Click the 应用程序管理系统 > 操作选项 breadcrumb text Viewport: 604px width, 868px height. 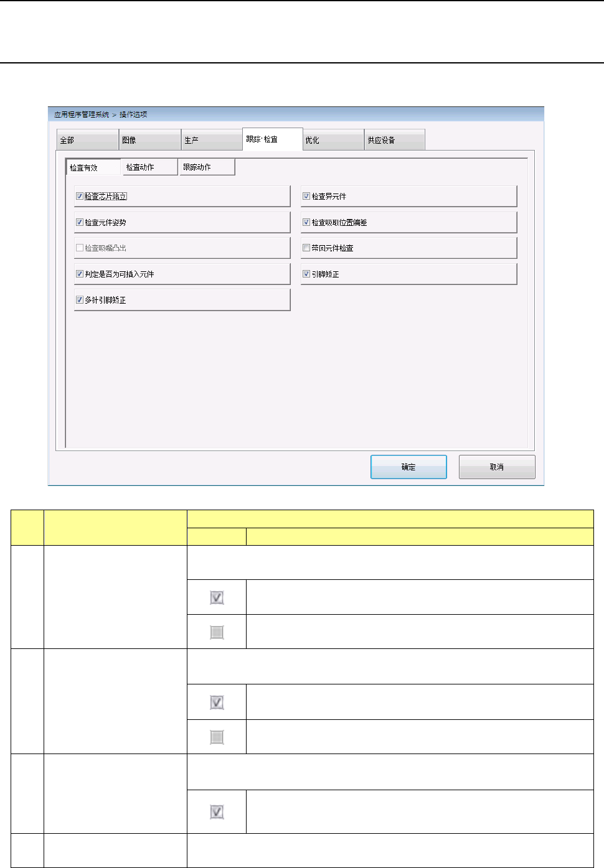(x=100, y=114)
